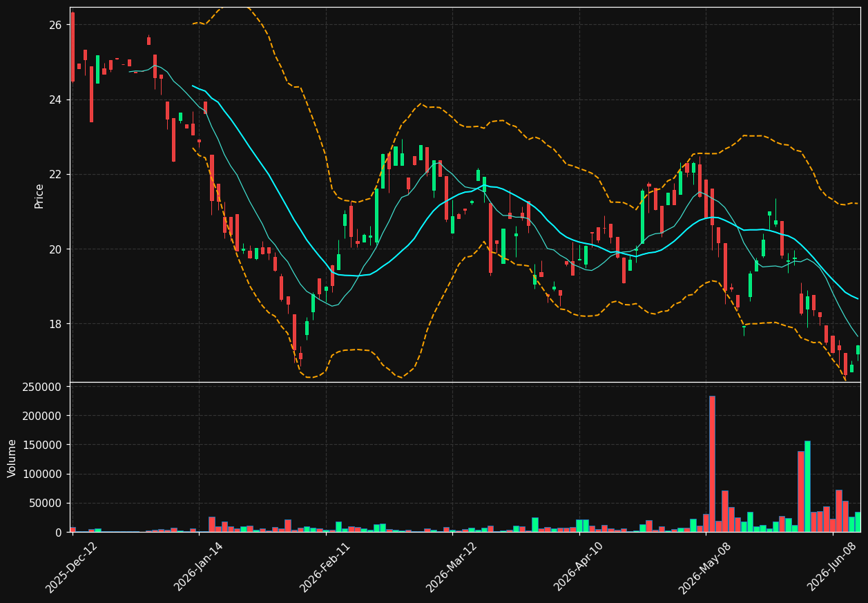The width and height of the screenshot is (868, 603).
Task: Click the 150000 volume tick label
Action: pos(43,445)
